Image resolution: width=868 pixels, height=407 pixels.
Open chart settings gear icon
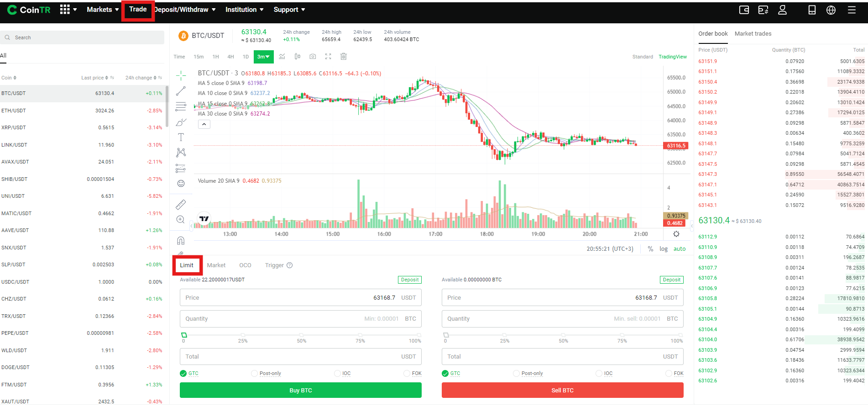[x=676, y=234]
